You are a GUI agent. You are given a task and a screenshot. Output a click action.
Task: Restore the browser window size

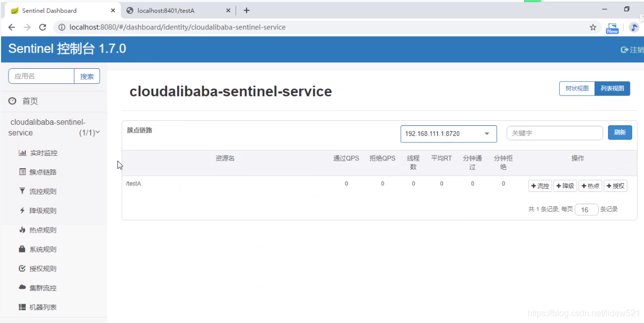pyautogui.click(x=626, y=9)
